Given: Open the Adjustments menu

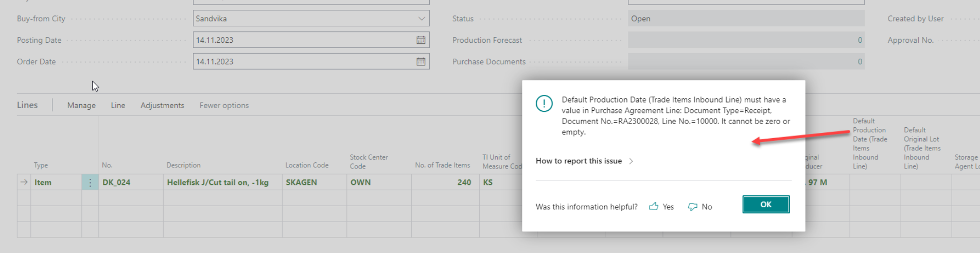Looking at the screenshot, I should pyautogui.click(x=162, y=106).
